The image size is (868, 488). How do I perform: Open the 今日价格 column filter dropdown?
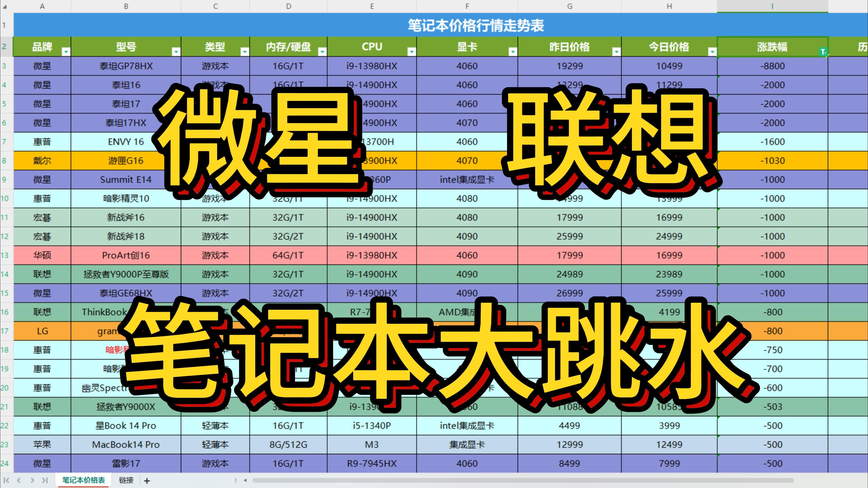coord(712,52)
